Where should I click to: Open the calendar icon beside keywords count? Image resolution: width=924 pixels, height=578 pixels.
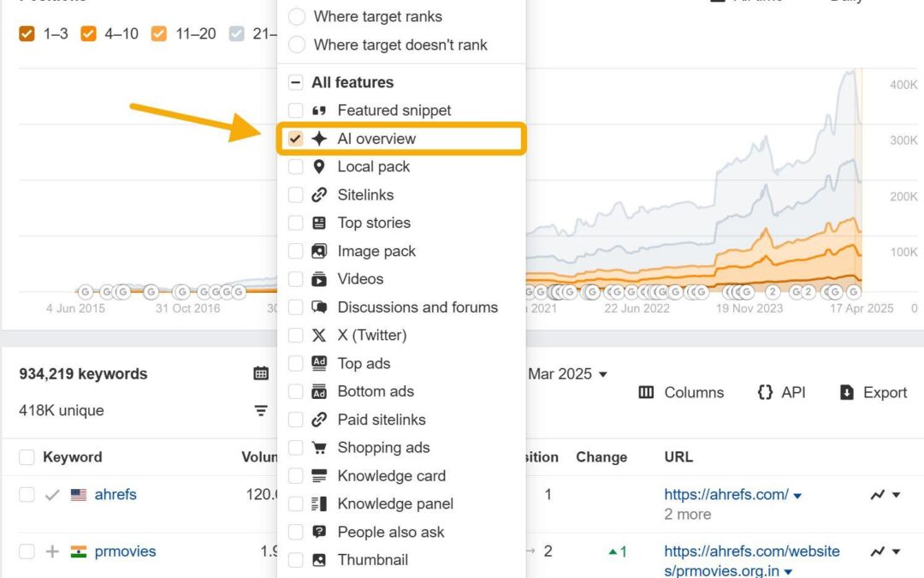pos(261,373)
